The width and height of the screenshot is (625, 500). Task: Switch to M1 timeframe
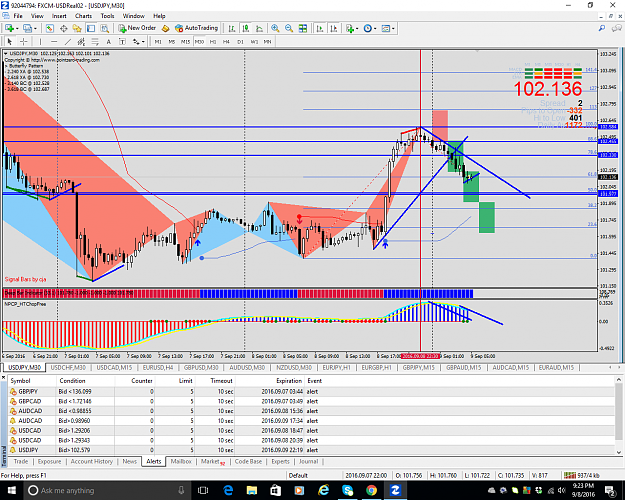coord(158,41)
